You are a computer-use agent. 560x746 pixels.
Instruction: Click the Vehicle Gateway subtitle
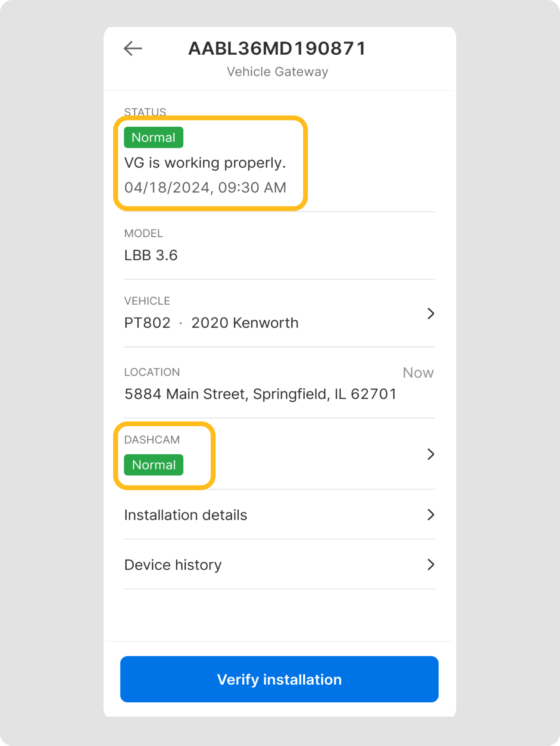coord(277,72)
